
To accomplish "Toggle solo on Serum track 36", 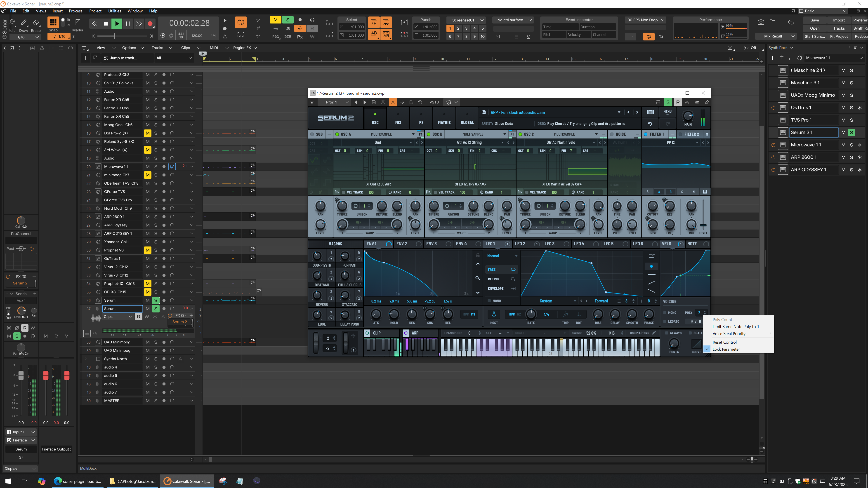I will [x=155, y=300].
